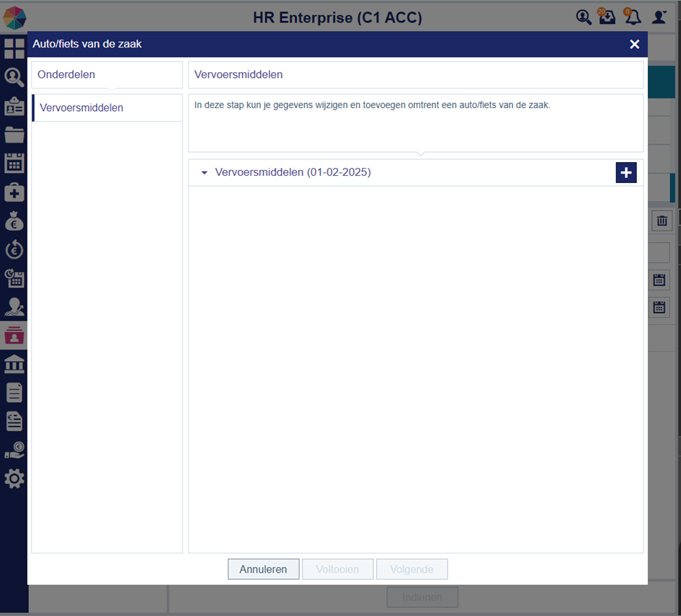Screen dimensions: 681x616
Task: Click the Indienen button behind the dialog
Action: [x=422, y=597]
